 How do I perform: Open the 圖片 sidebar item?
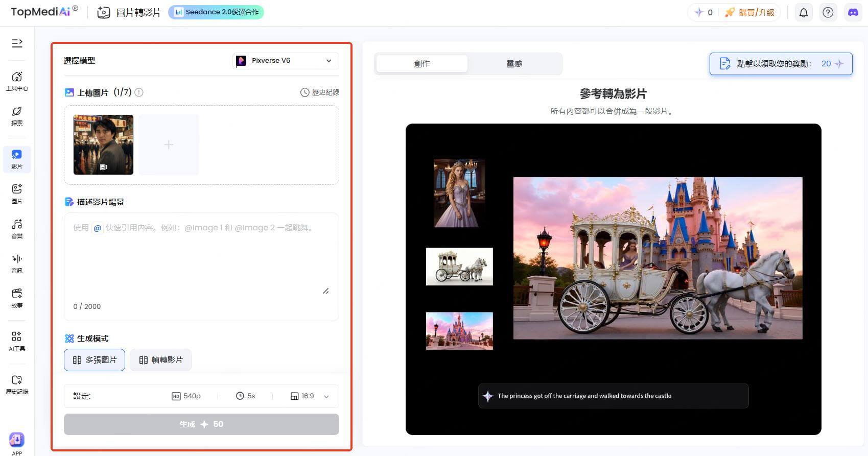click(x=17, y=194)
